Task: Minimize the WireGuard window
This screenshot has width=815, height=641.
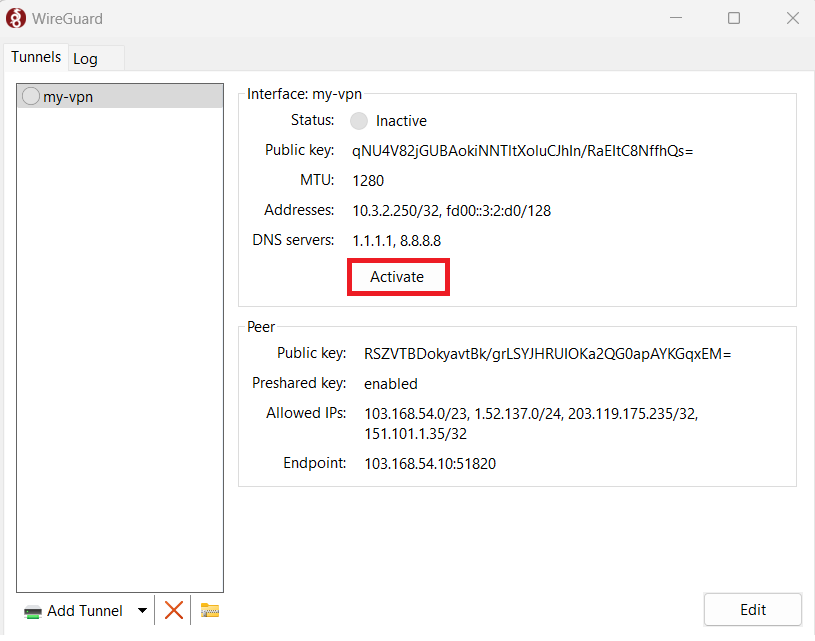Action: click(676, 18)
